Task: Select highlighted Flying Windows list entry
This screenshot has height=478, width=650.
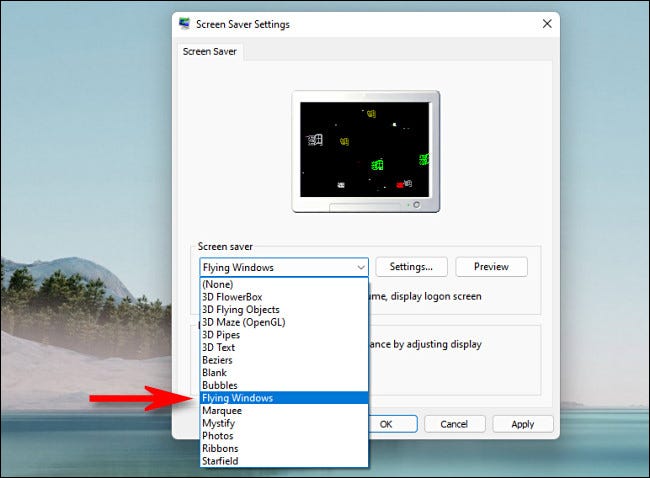Action: click(284, 398)
